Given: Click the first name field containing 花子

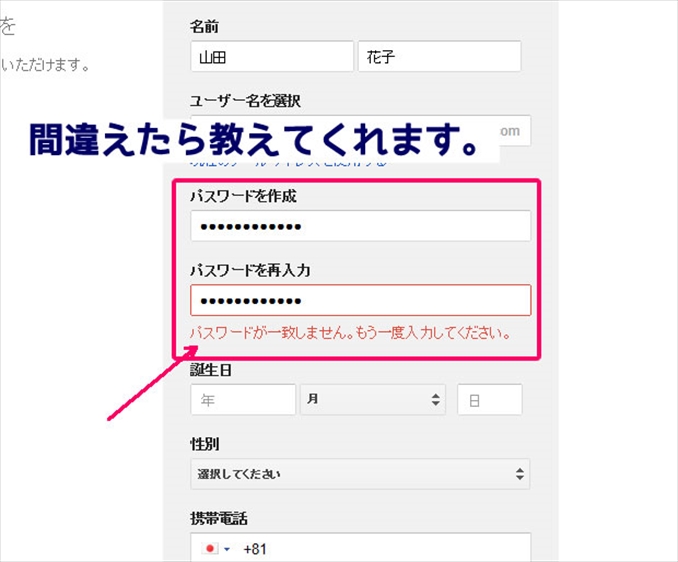Looking at the screenshot, I should (x=439, y=57).
